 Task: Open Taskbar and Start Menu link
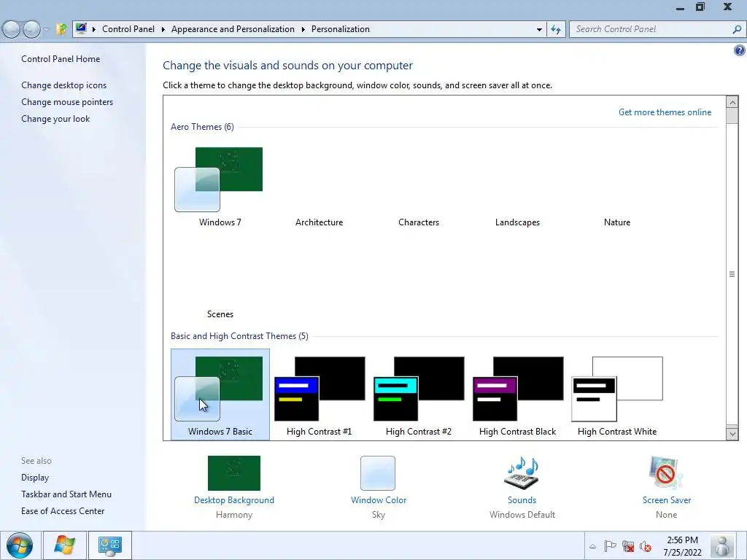(x=66, y=494)
